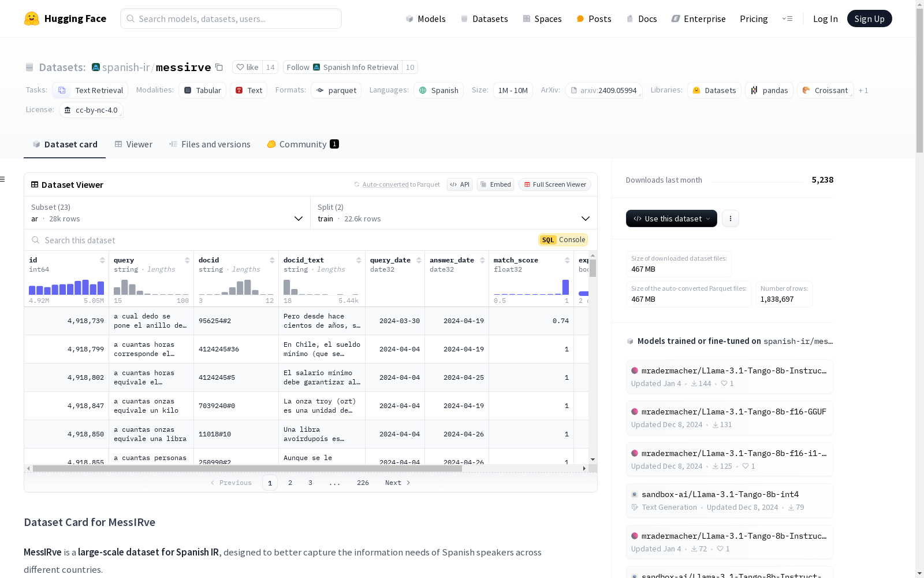Click the pandas library tag
The image size is (924, 578).
click(769, 90)
